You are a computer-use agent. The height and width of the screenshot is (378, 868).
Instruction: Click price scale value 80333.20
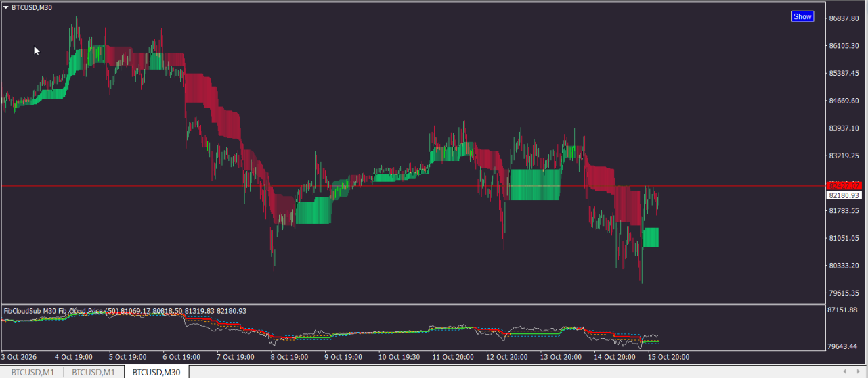(844, 266)
